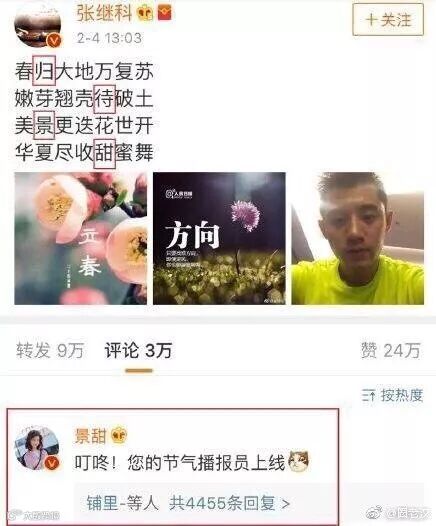The height and width of the screenshot is (526, 436).
Task: Click the chevron after 共4455条回复
Action: click(286, 504)
